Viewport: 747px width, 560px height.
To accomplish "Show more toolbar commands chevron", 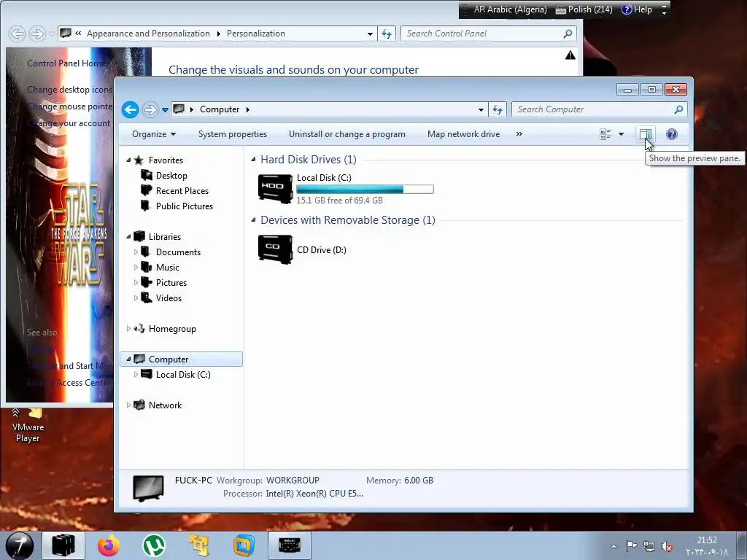I will point(519,134).
